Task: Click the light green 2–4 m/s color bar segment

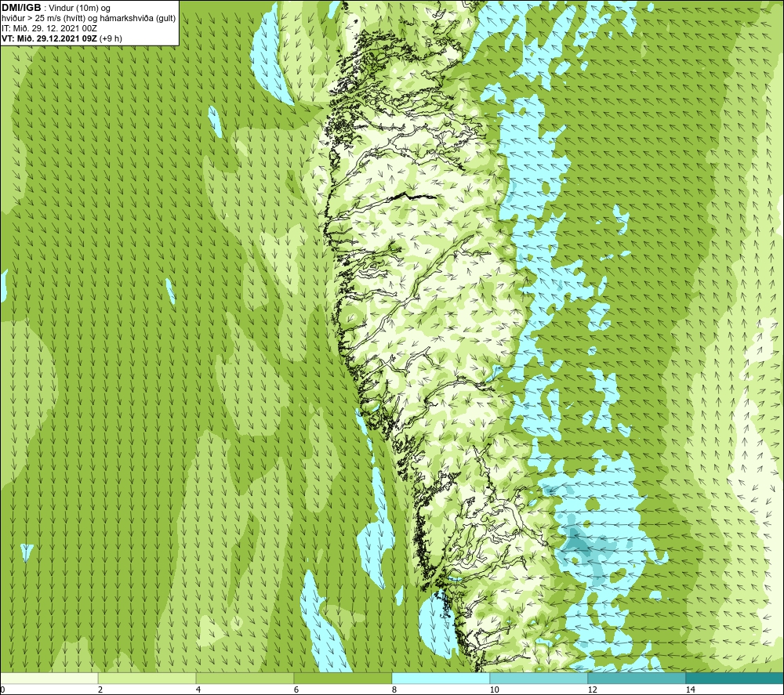Action: (147, 678)
